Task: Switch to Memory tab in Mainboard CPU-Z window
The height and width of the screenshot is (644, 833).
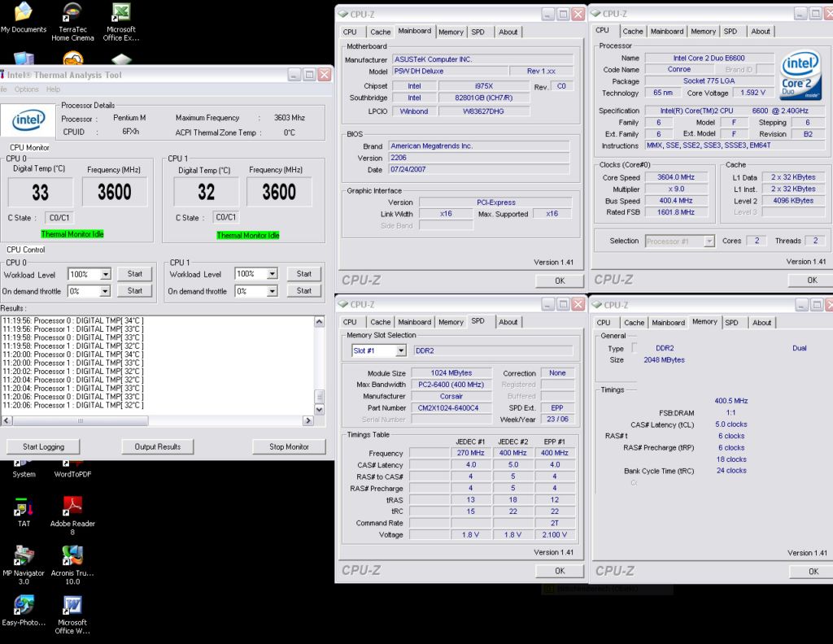Action: coord(451,32)
